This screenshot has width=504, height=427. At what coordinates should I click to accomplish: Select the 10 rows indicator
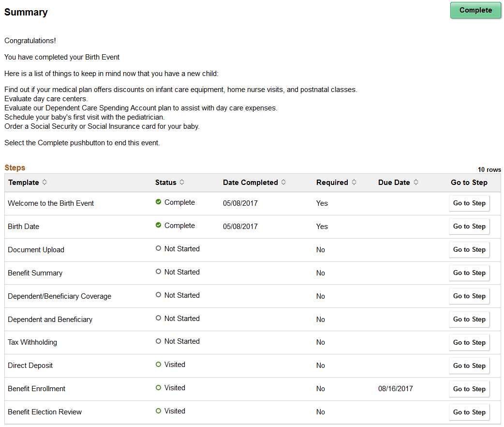coord(489,169)
